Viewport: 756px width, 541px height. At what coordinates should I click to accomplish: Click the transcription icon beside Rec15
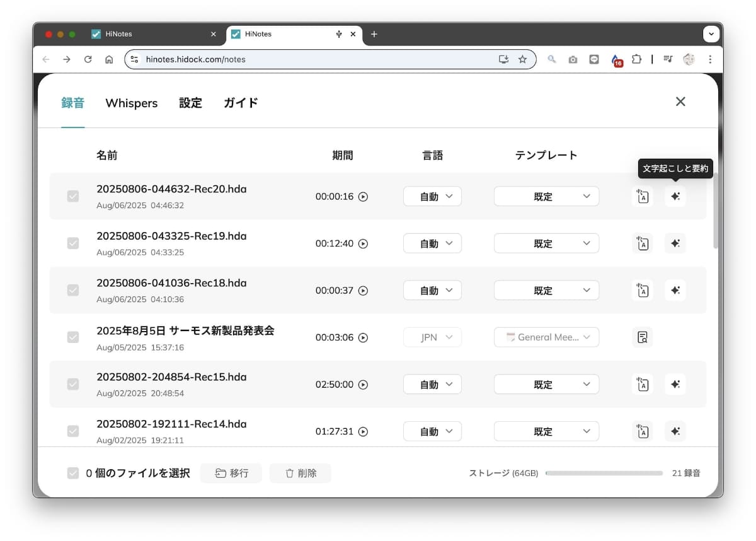tap(642, 384)
